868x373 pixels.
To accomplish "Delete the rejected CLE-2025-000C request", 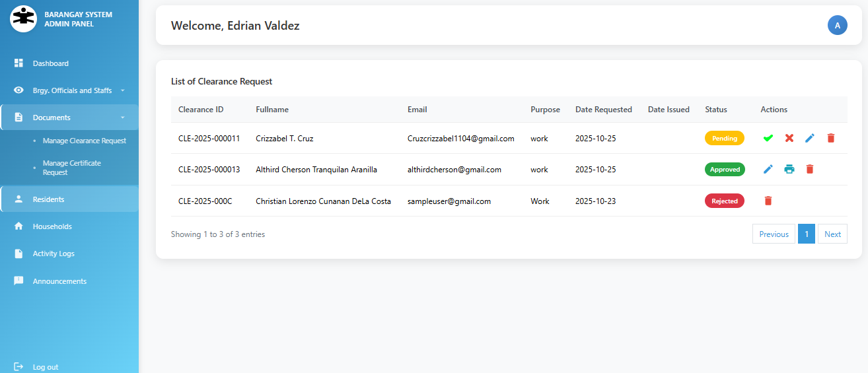I will click(x=768, y=201).
